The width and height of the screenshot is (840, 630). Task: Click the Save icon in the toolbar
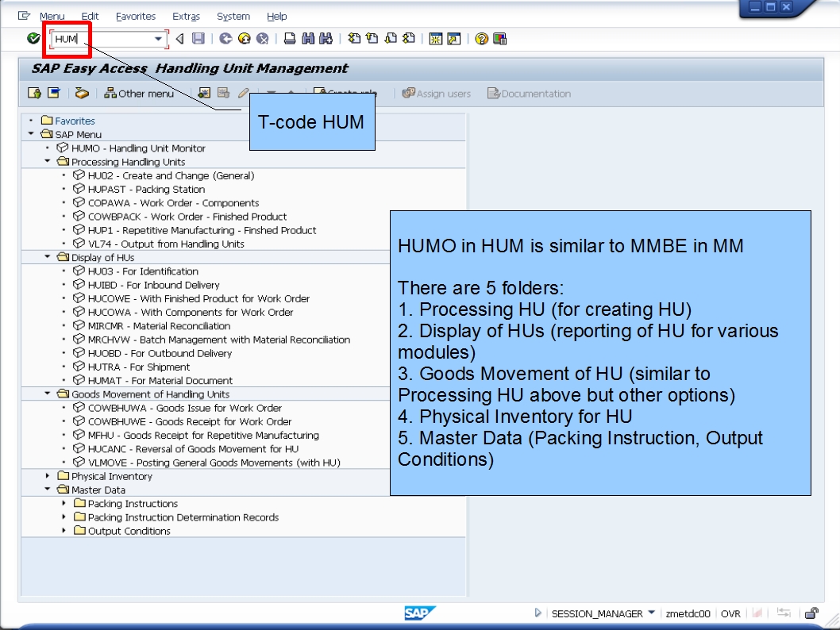pyautogui.click(x=200, y=36)
